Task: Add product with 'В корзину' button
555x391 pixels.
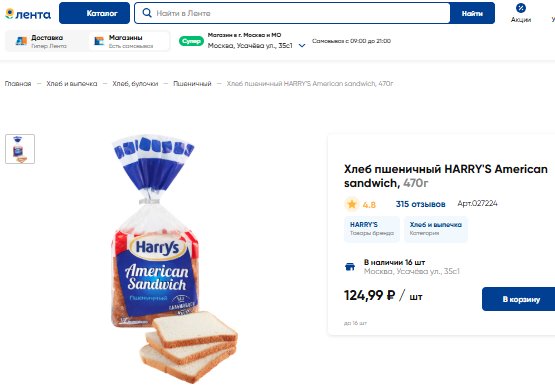Action: point(519,299)
